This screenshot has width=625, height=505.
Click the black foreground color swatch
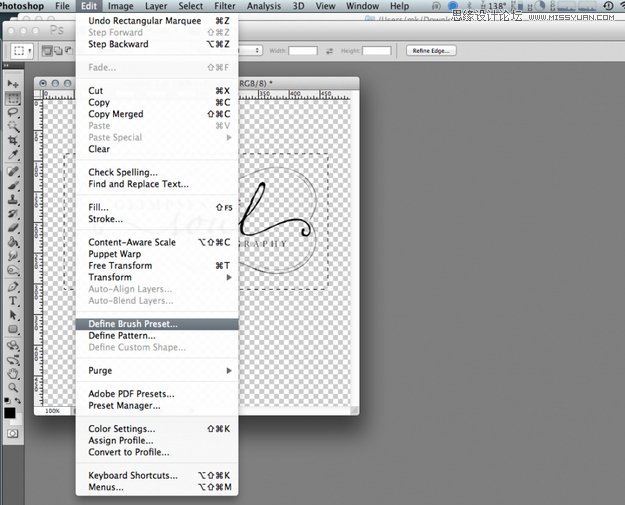[x=10, y=413]
